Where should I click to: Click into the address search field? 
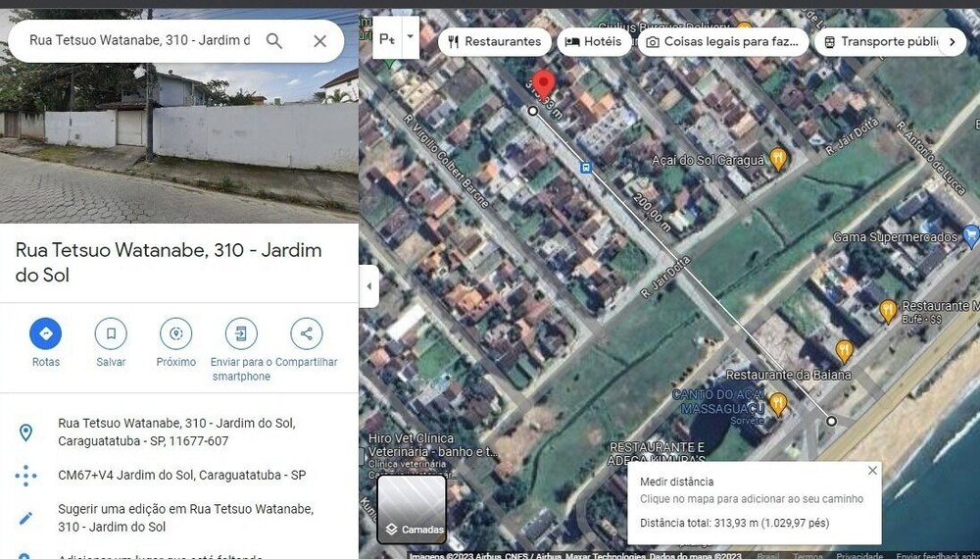pyautogui.click(x=139, y=40)
